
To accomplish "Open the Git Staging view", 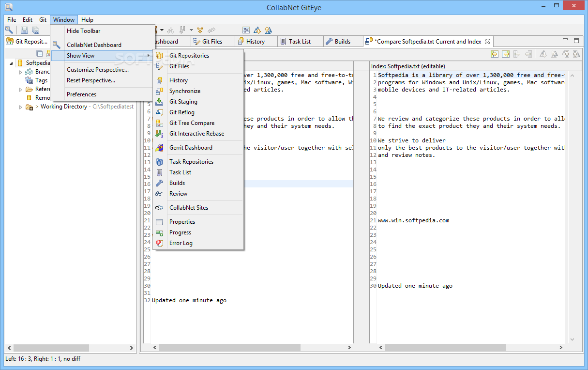I will [198, 102].
